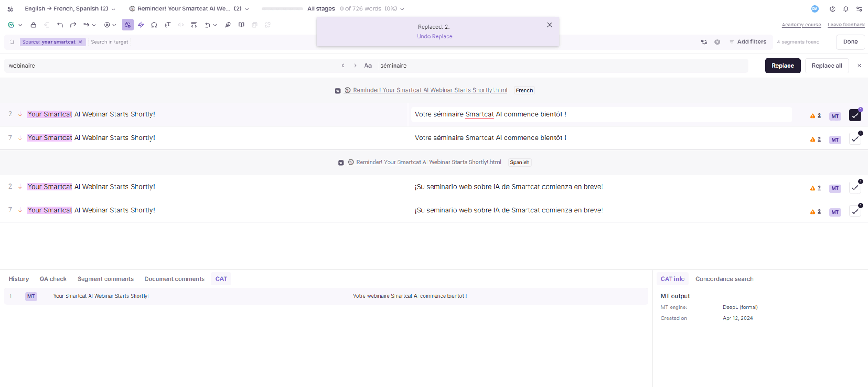The image size is (868, 387).
Task: Open the Document comments tab
Action: tap(174, 279)
